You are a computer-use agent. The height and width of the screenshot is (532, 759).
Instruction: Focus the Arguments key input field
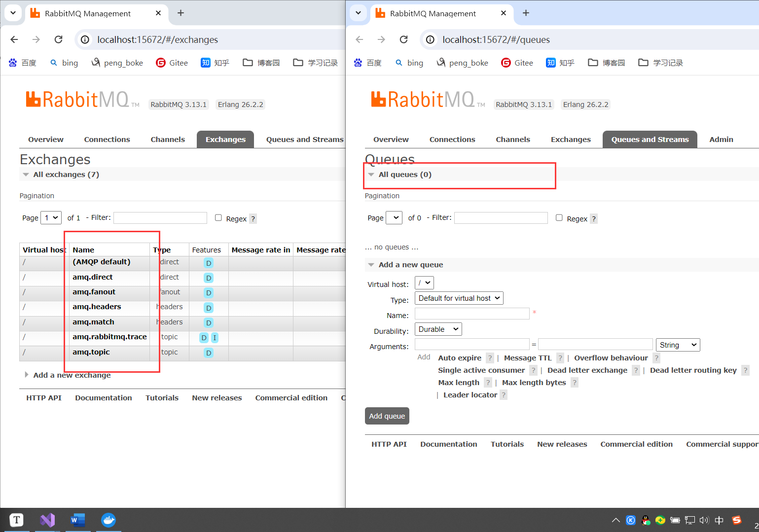pyautogui.click(x=472, y=344)
